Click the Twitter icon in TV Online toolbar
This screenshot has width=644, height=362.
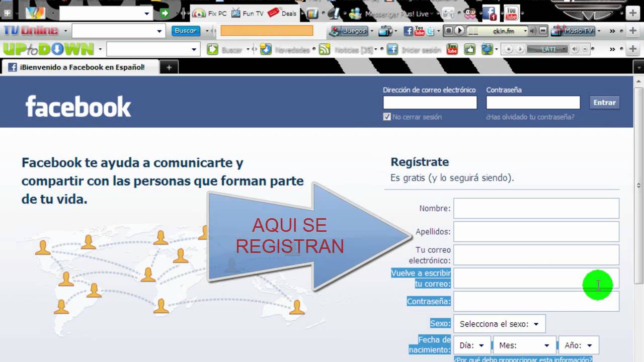tap(431, 31)
